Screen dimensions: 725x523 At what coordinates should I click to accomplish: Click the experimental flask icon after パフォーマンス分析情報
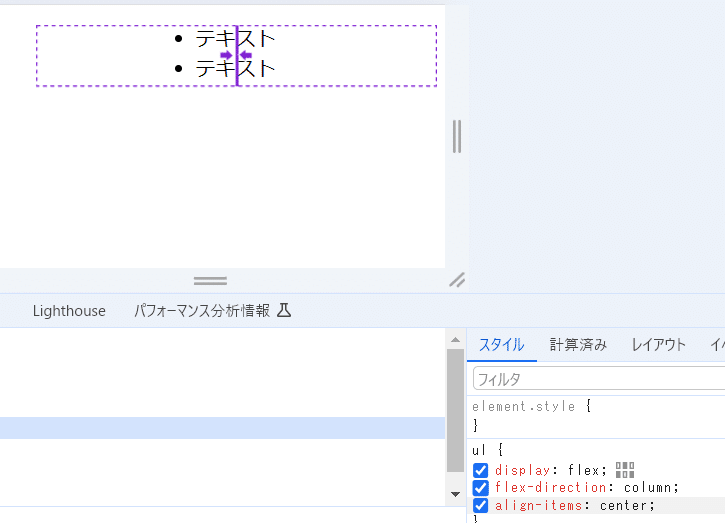[284, 310]
